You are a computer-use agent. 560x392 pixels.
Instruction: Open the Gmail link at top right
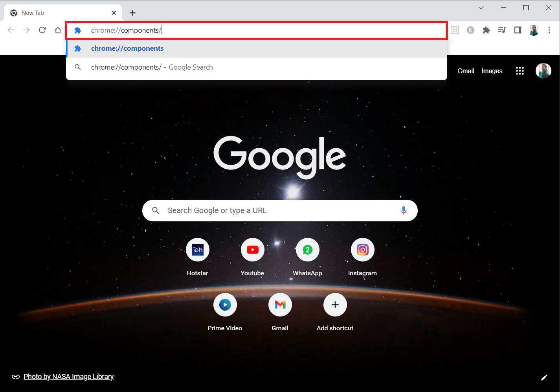(x=466, y=71)
